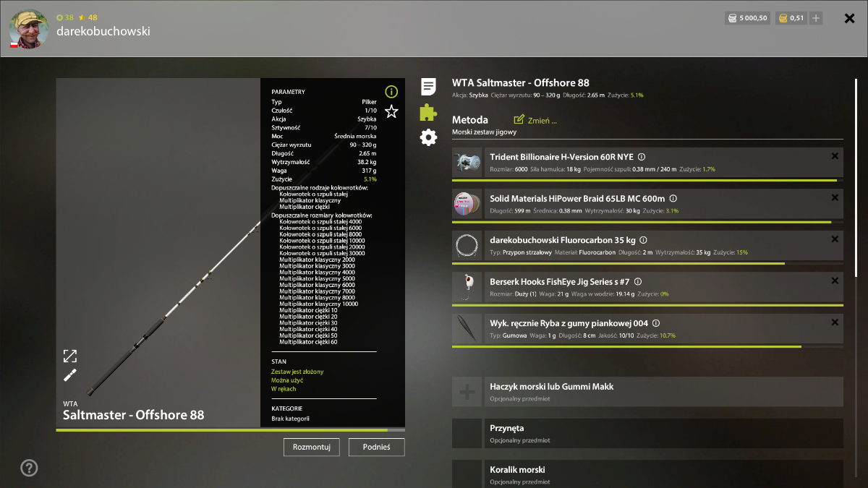Click the Fluorocarbon leader wear bar
This screenshot has width=868, height=488.
[x=647, y=263]
